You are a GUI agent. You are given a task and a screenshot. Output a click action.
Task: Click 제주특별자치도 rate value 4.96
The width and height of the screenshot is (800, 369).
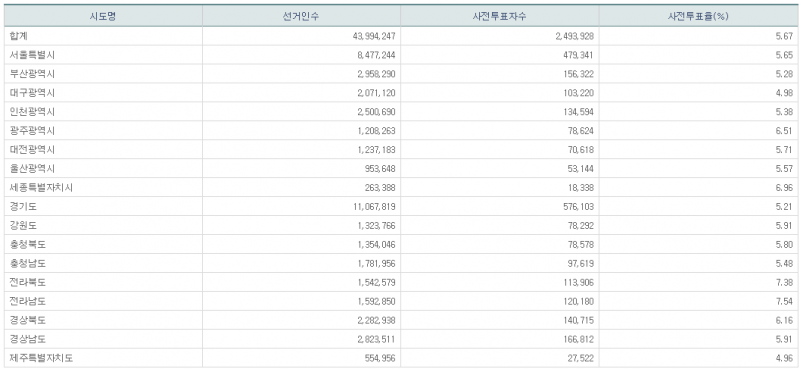(784, 358)
